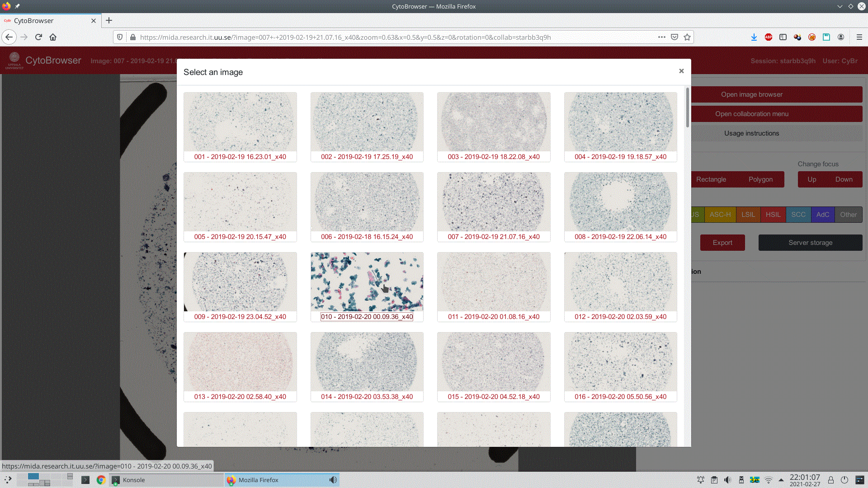The width and height of the screenshot is (868, 488).
Task: Open the KDE application launcher
Action: tap(8, 480)
